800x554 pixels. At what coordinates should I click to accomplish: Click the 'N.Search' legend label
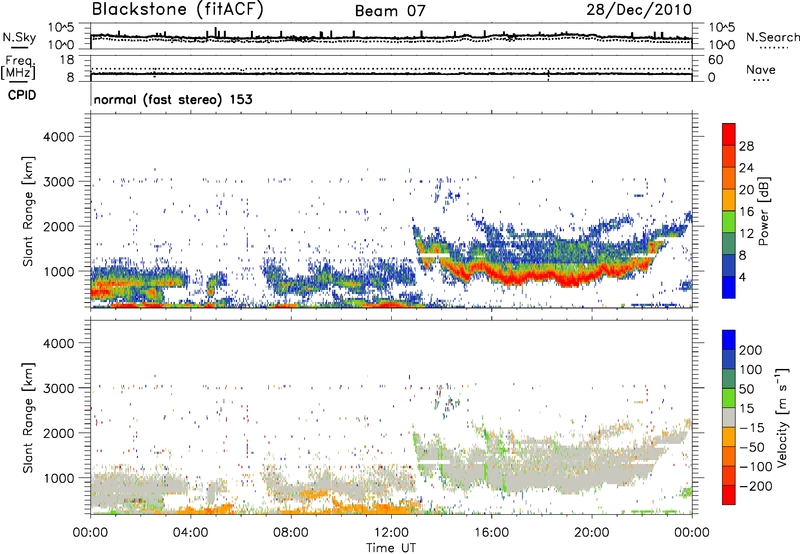tap(772, 37)
